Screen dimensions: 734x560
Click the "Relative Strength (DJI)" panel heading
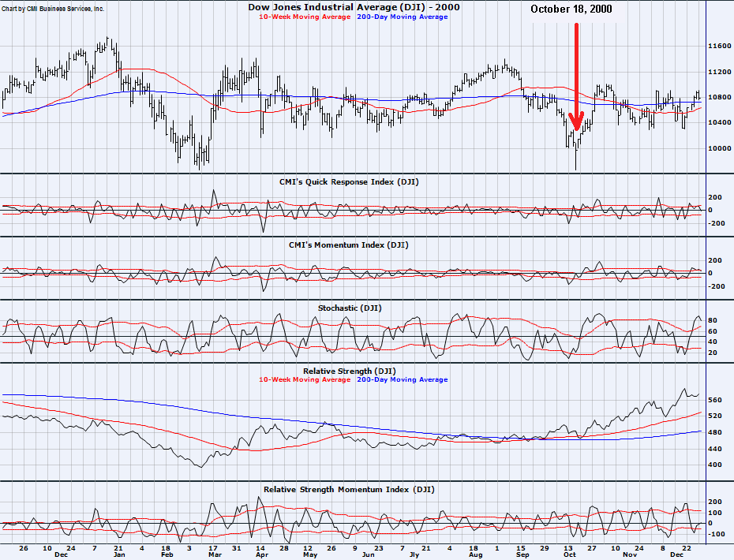[x=349, y=371]
